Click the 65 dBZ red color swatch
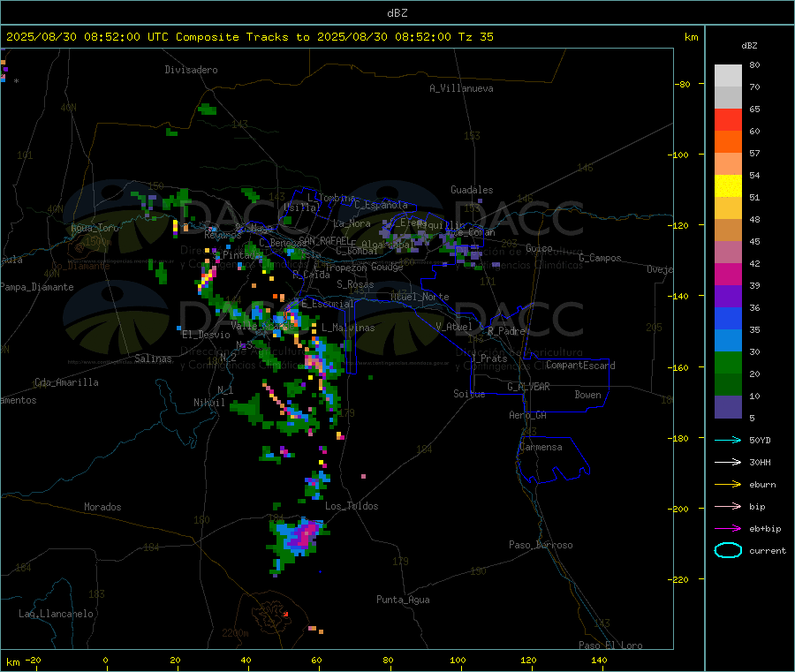 [x=728, y=119]
